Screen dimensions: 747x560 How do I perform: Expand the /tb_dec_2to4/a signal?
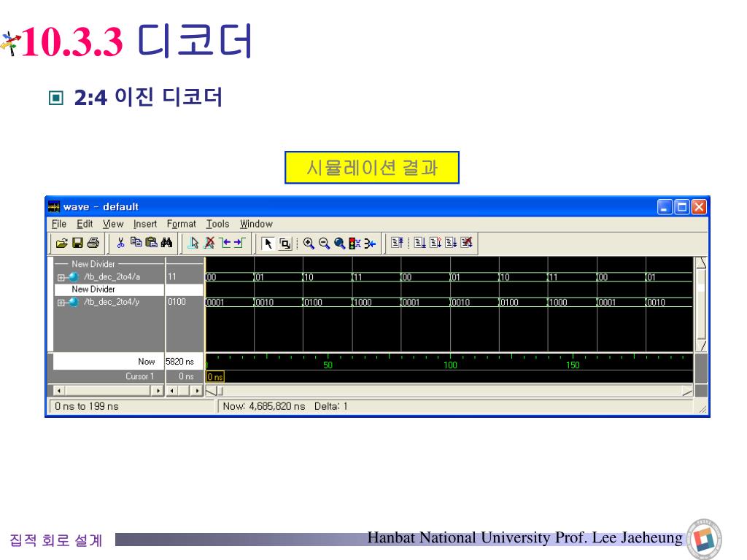61,277
